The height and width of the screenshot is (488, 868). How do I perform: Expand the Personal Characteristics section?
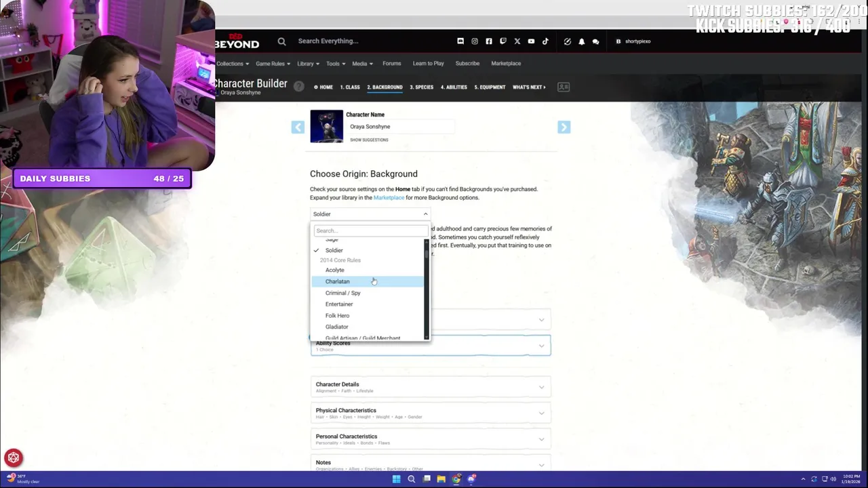tap(431, 439)
